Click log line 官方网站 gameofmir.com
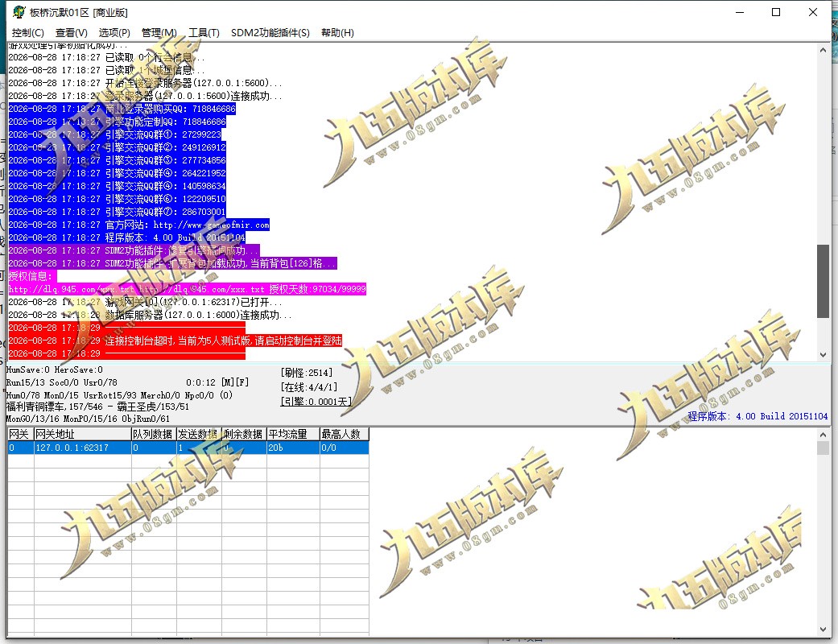The height and width of the screenshot is (644, 838). pos(139,225)
